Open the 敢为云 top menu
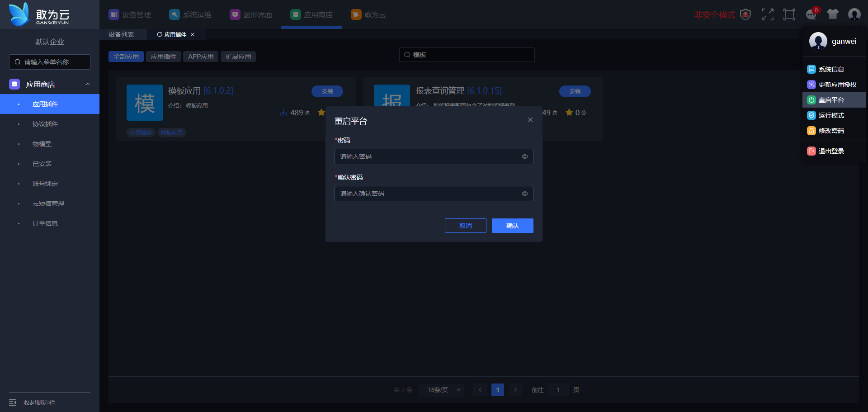 (x=368, y=14)
